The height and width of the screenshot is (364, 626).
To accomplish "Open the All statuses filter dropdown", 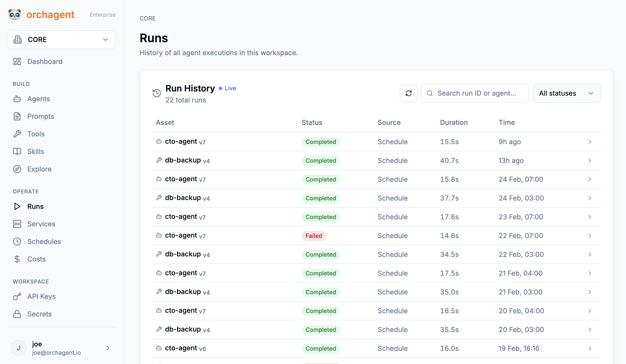I will (566, 93).
